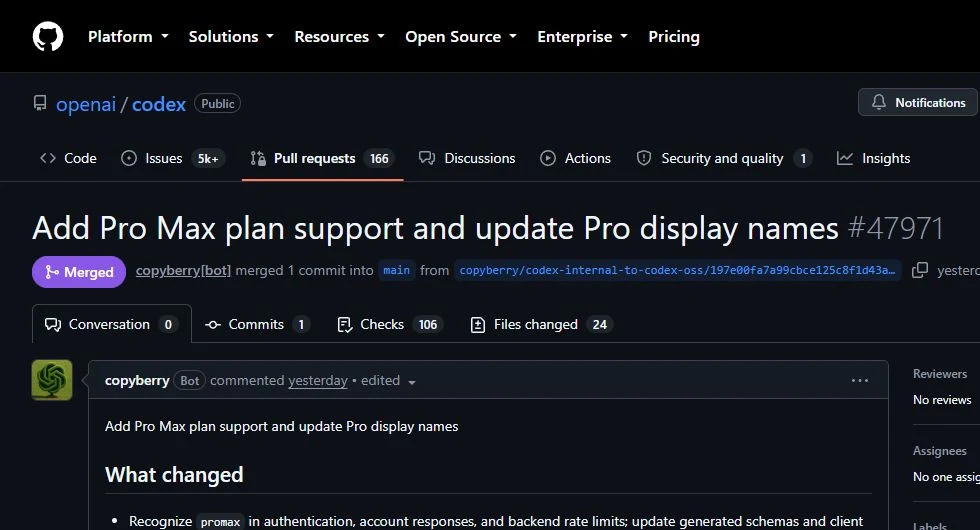Open the Enterprise dropdown

(582, 37)
